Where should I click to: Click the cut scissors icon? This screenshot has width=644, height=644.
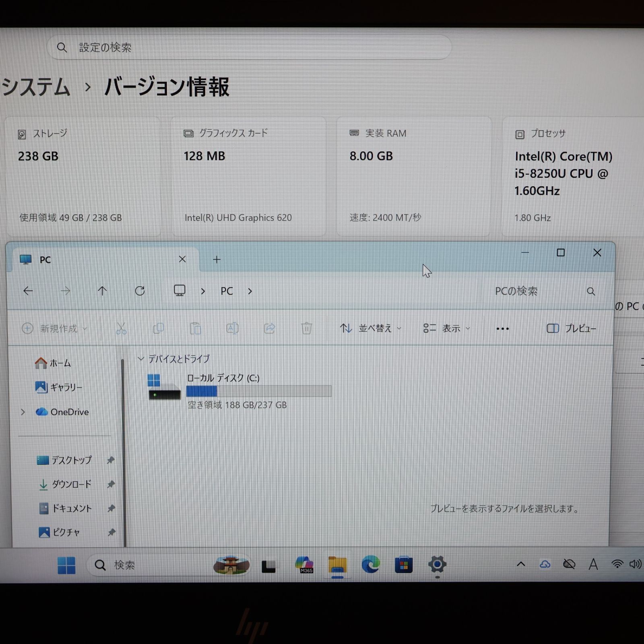pos(121,328)
